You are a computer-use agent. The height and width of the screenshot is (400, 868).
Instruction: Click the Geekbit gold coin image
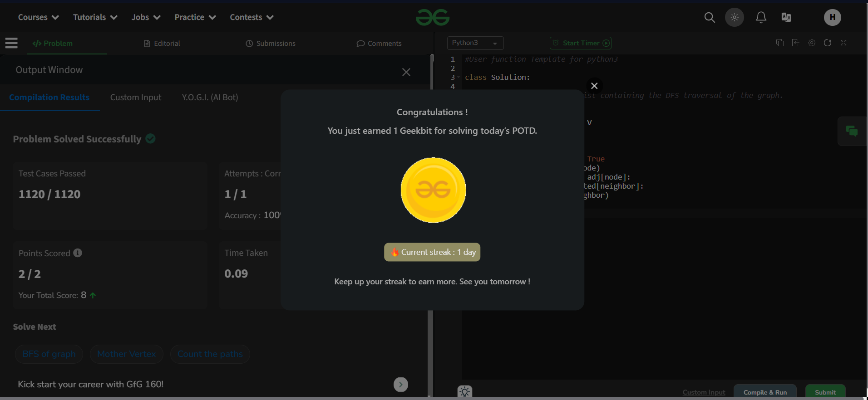[x=433, y=190]
